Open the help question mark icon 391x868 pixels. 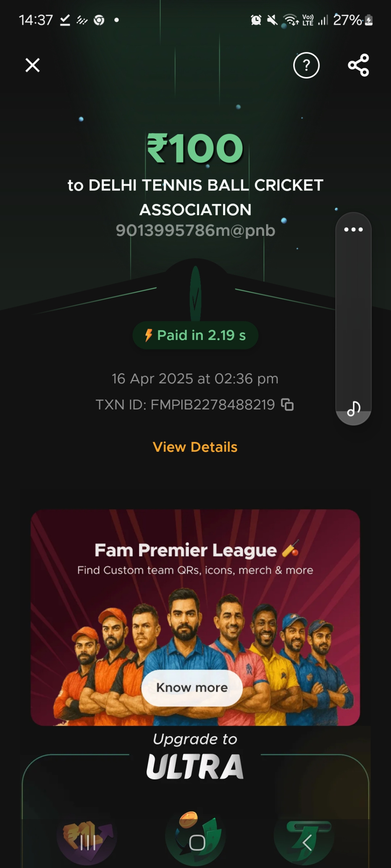tap(306, 66)
